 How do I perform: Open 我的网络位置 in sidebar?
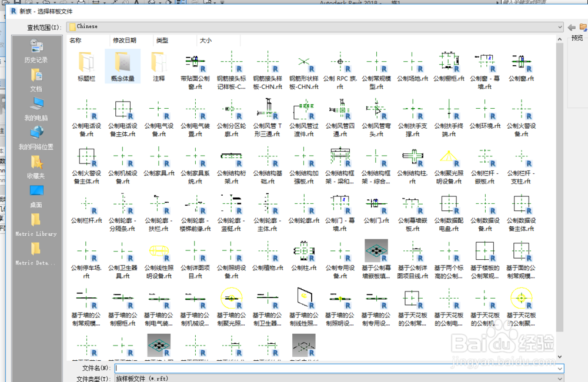36,138
